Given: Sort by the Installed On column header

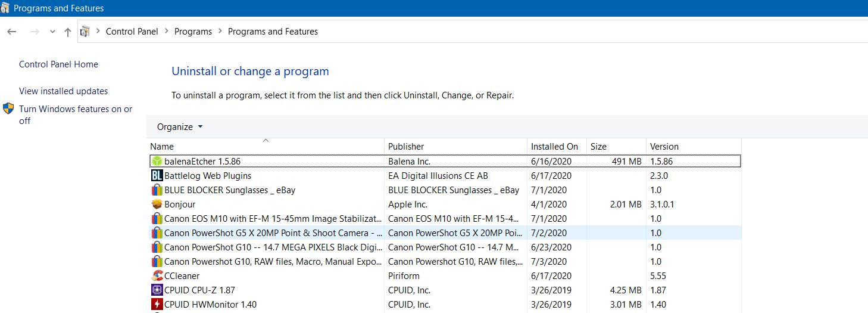Looking at the screenshot, I should click(557, 146).
